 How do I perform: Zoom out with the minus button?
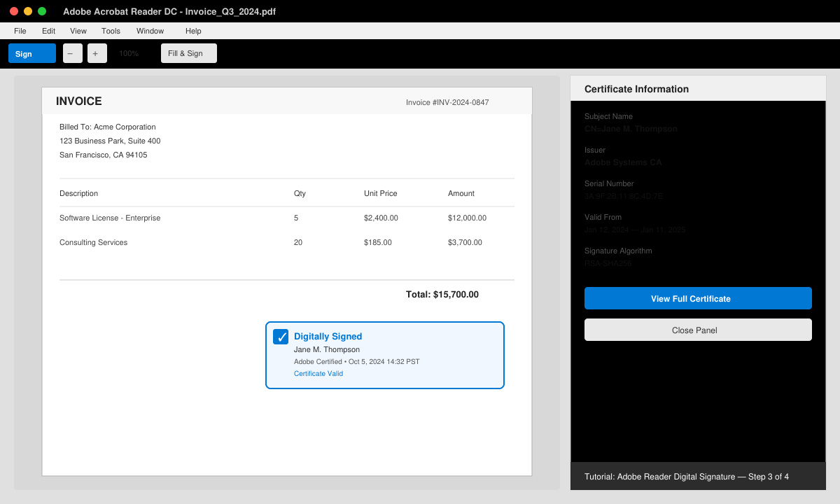tap(73, 53)
